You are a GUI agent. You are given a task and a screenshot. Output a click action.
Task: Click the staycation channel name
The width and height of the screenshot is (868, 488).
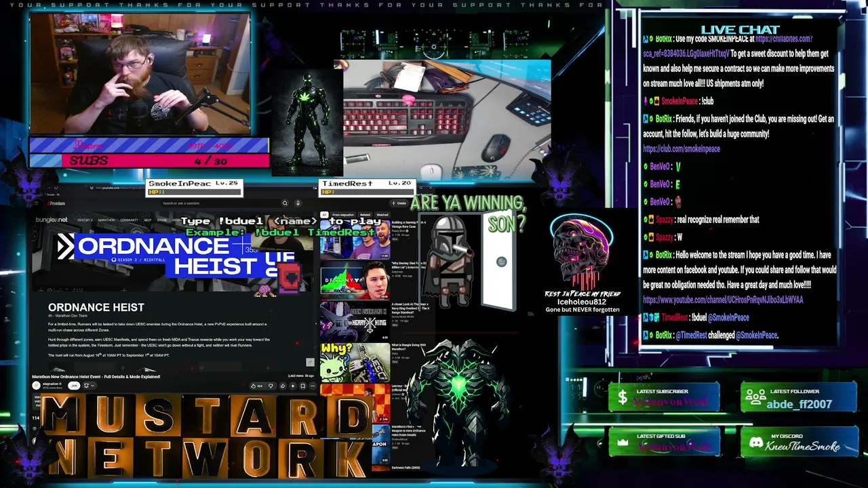tap(52, 384)
